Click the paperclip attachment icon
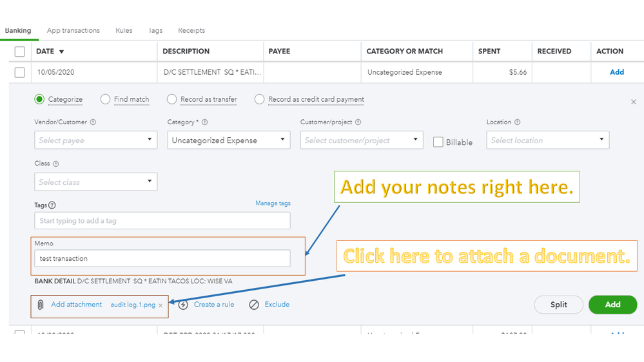The height and width of the screenshot is (362, 644). (x=41, y=305)
